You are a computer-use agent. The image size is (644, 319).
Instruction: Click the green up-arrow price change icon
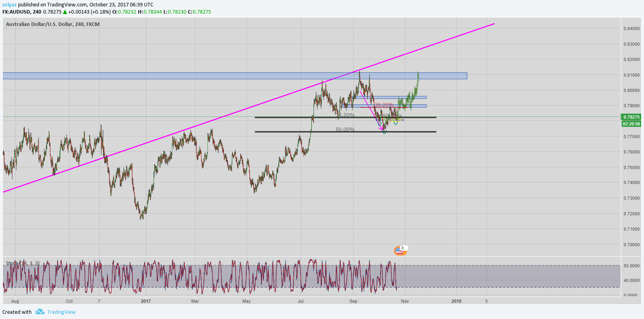[65, 12]
